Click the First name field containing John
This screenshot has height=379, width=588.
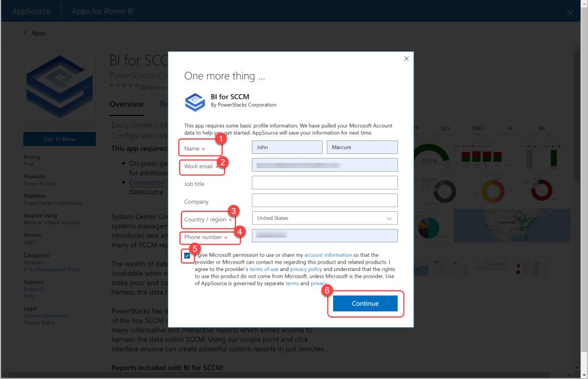pos(287,148)
